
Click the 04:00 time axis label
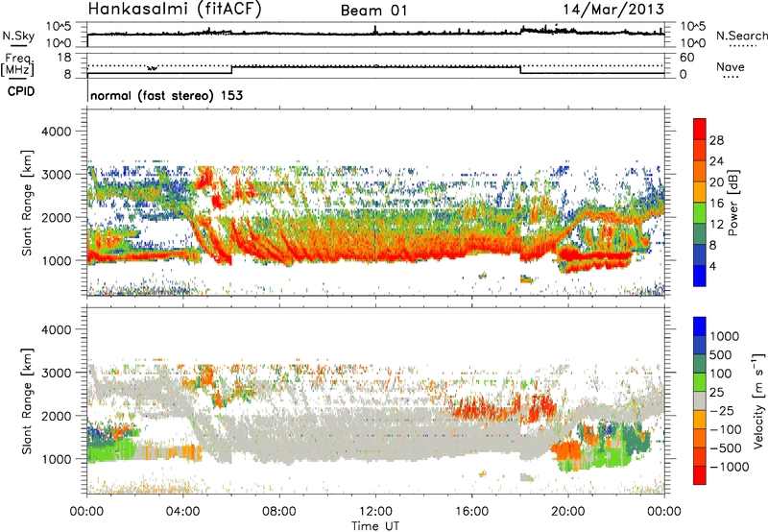pos(183,512)
